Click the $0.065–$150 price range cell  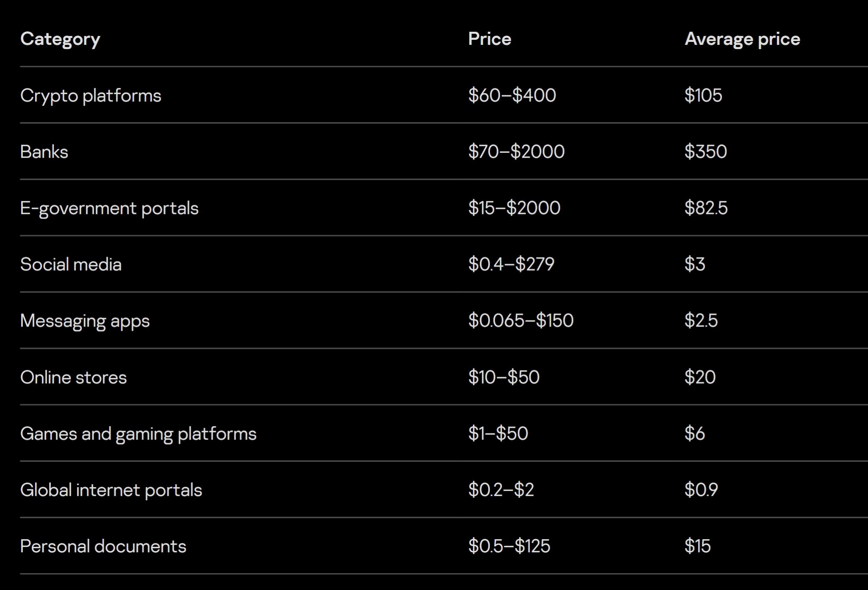tap(521, 321)
